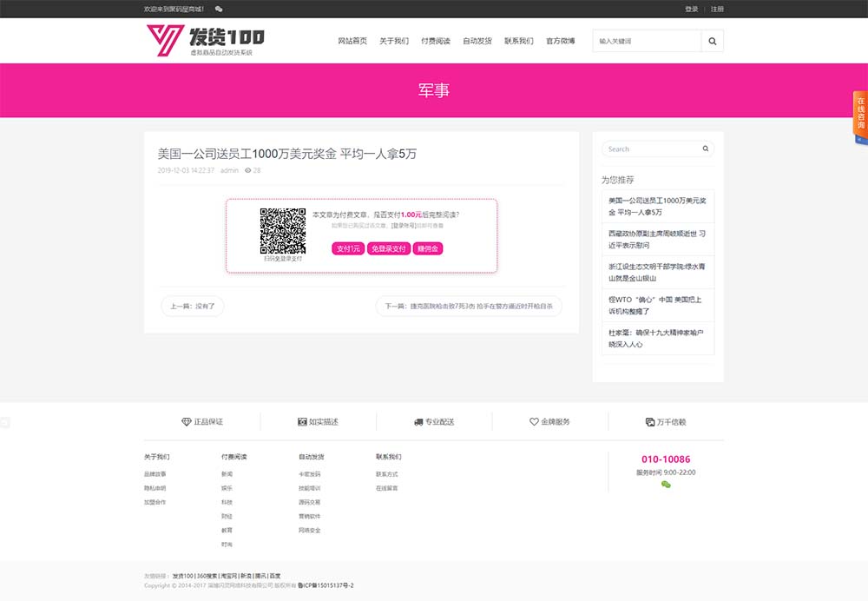Open footer link 科技
This screenshot has height=601, width=868.
pos(227,502)
